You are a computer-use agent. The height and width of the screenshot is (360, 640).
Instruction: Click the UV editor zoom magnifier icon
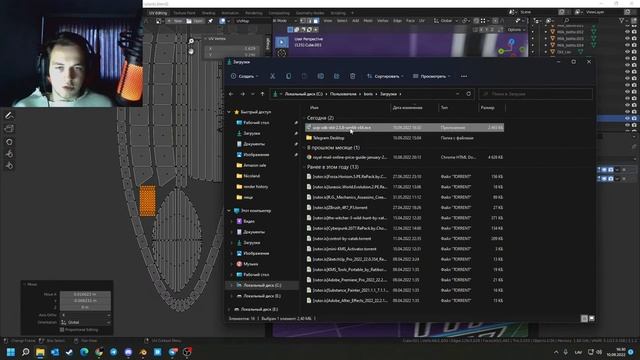click(x=191, y=41)
